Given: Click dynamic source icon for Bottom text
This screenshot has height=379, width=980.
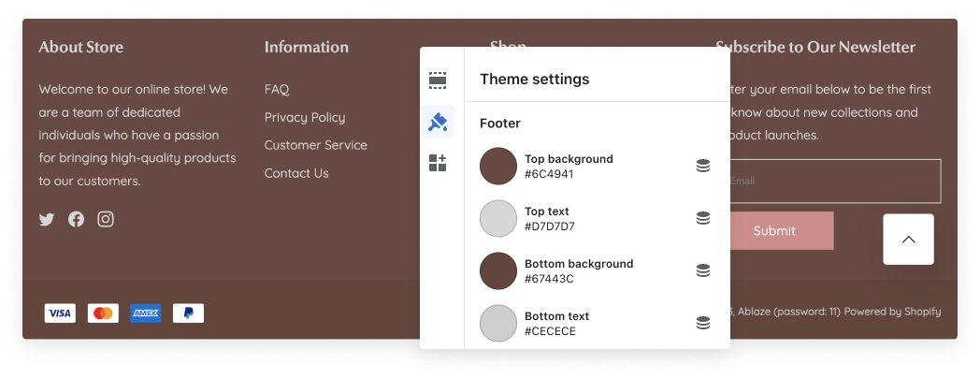Looking at the screenshot, I should 703,323.
